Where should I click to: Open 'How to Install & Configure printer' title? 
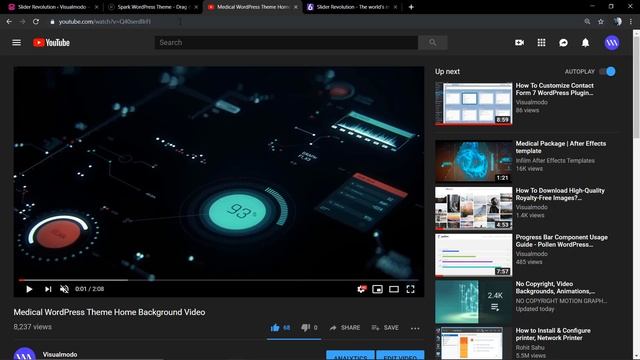coord(553,334)
